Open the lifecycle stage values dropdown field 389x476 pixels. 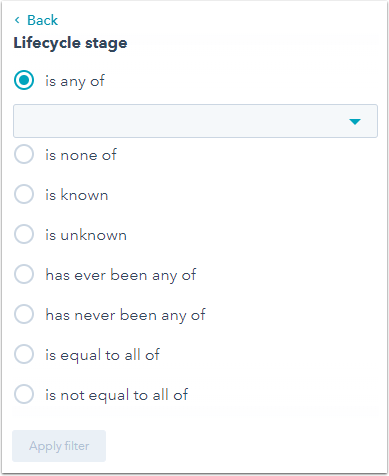tap(195, 121)
